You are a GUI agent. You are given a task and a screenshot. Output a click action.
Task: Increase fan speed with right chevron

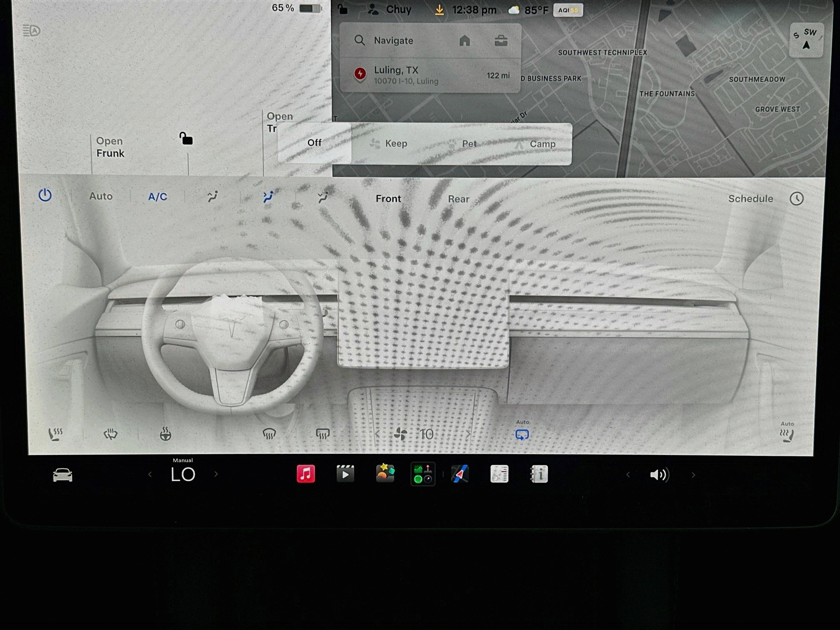coord(468,435)
